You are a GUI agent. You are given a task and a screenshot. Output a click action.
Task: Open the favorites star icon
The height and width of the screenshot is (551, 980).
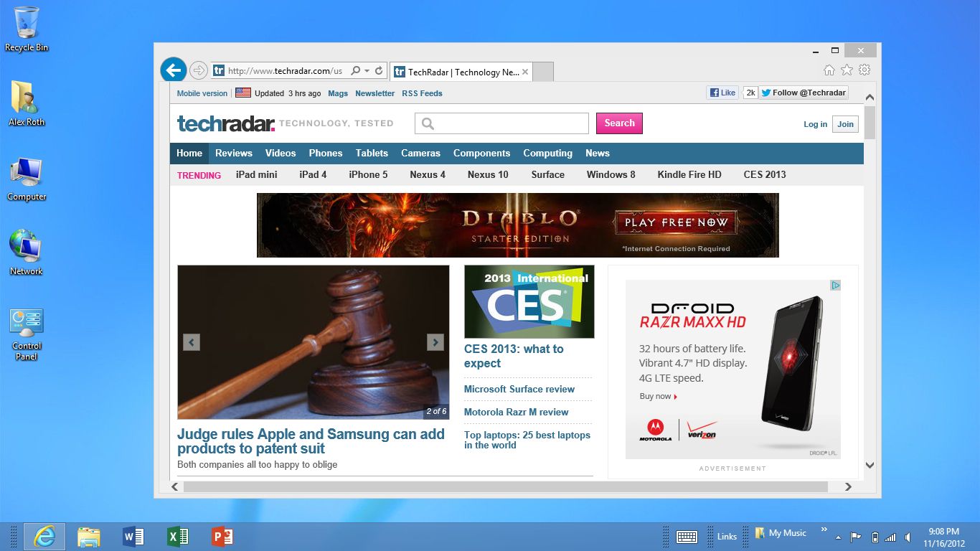[847, 70]
